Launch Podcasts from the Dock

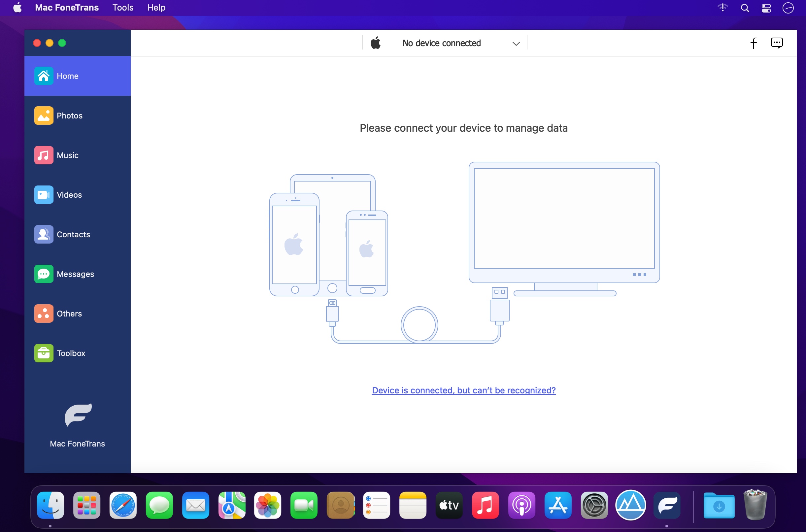tap(522, 505)
